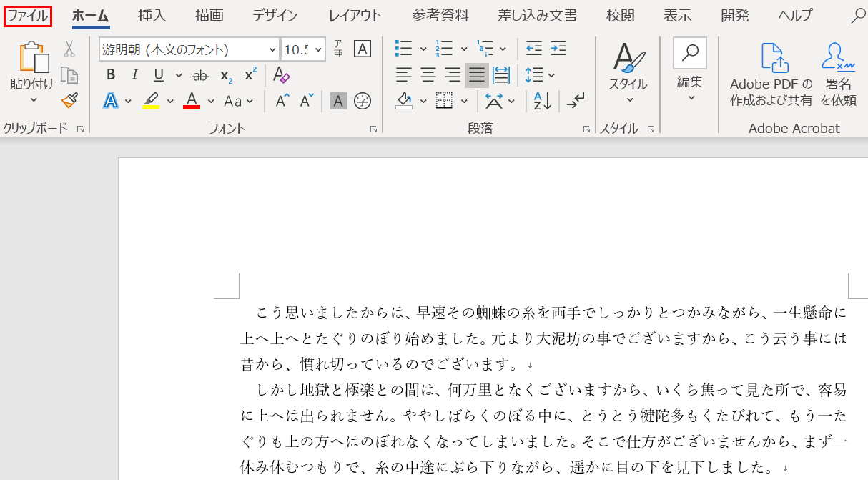The image size is (868, 480).
Task: Switch to the 校閲 tab
Action: coord(620,15)
